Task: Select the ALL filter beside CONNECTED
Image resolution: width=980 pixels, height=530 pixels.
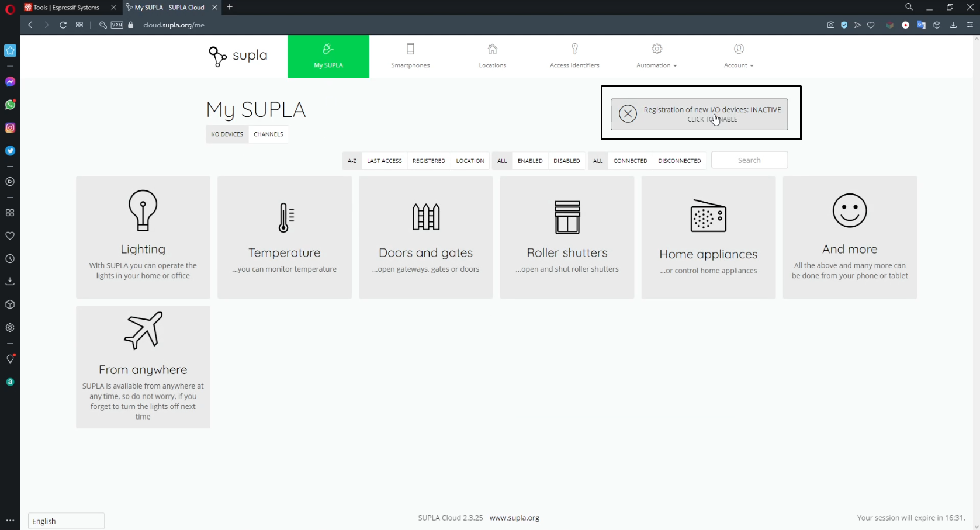Action: tap(598, 161)
